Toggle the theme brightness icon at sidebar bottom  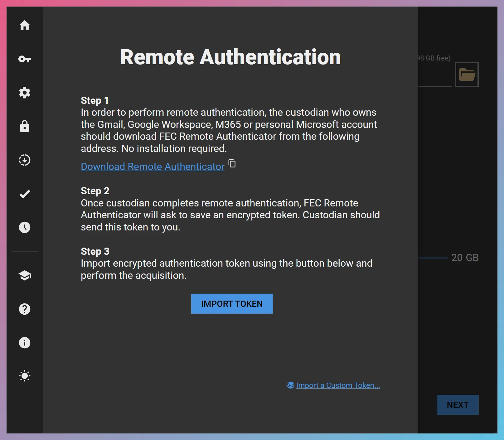[25, 376]
